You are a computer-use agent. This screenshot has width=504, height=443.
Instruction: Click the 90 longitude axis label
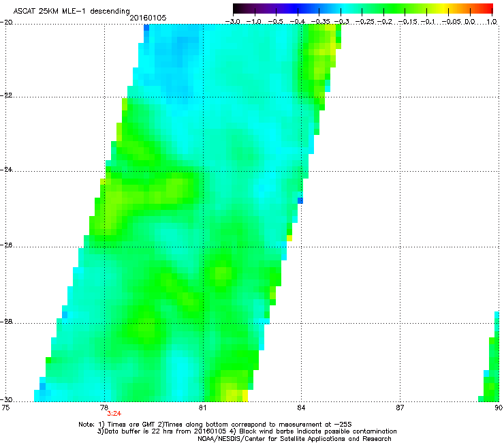[499, 408]
